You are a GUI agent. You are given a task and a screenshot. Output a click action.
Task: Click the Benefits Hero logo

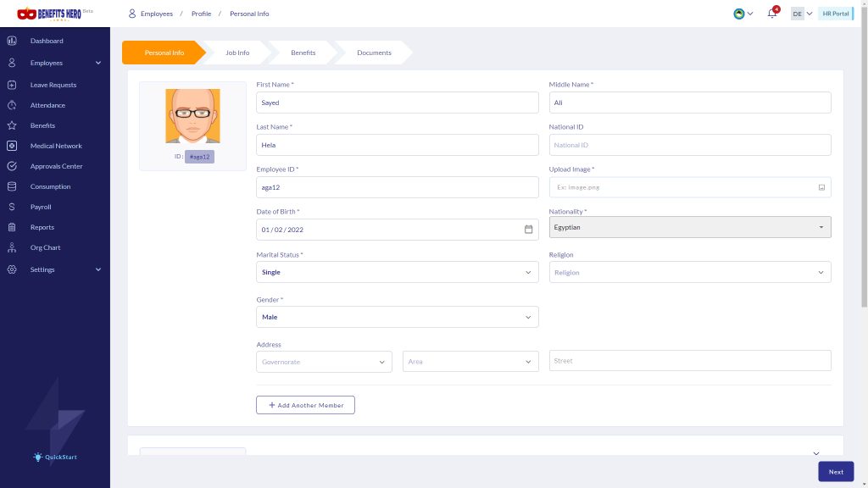(x=50, y=14)
